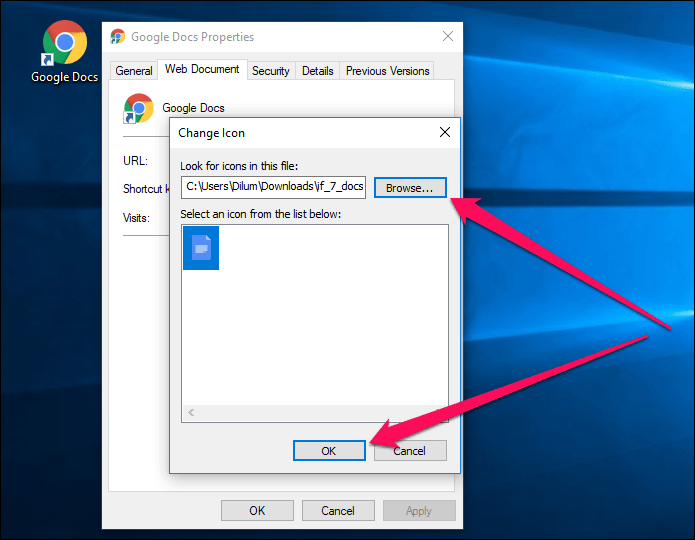This screenshot has width=695, height=540.
Task: Click the left scroll arrow in icon list
Action: 191,412
